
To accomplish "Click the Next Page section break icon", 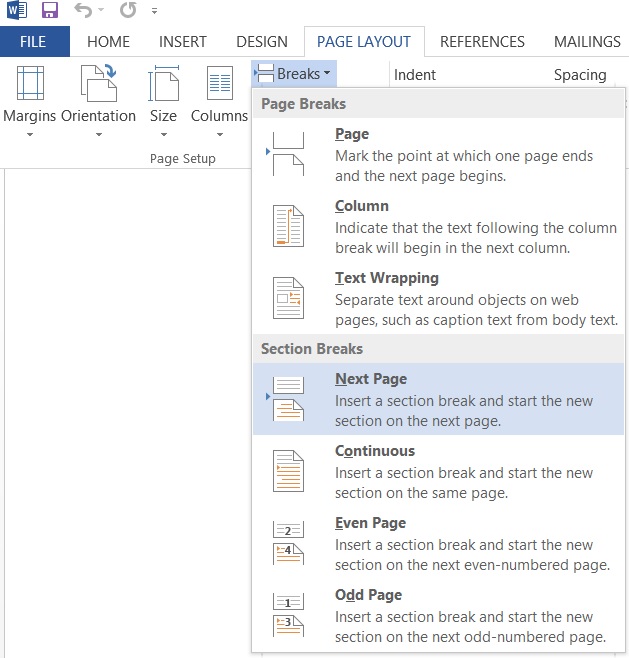I will click(287, 399).
